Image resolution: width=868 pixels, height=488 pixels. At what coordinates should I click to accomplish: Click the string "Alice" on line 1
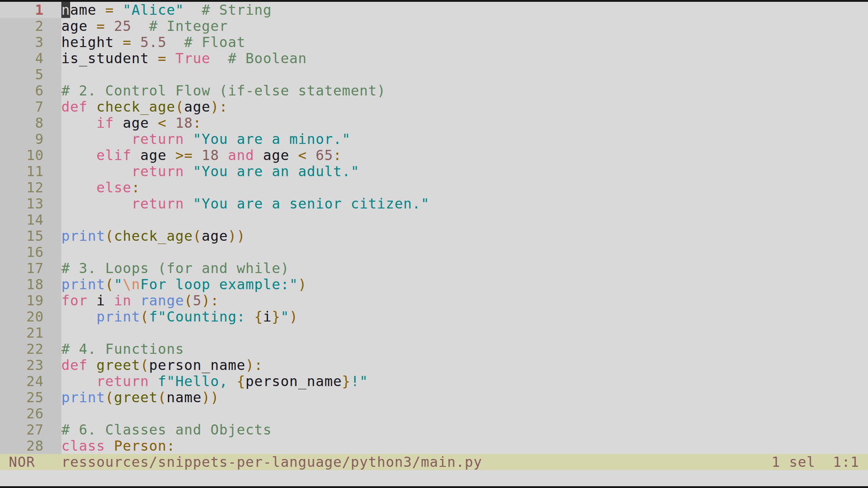pyautogui.click(x=154, y=9)
